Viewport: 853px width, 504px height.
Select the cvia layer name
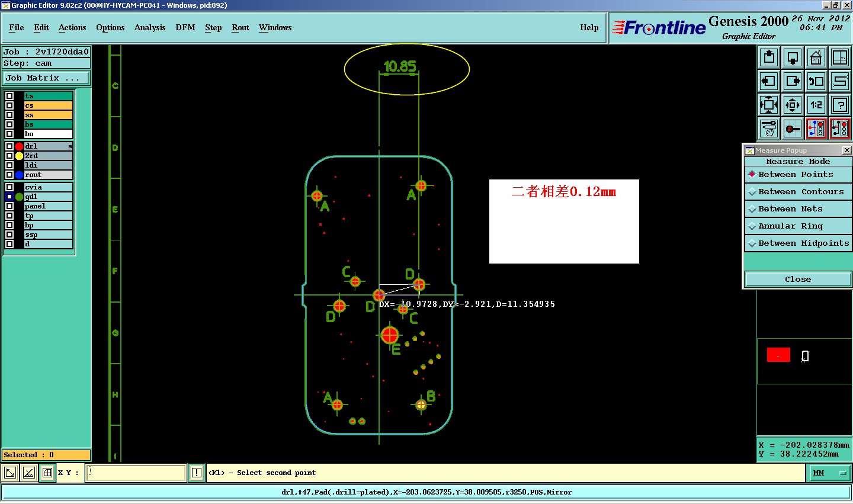click(48, 187)
